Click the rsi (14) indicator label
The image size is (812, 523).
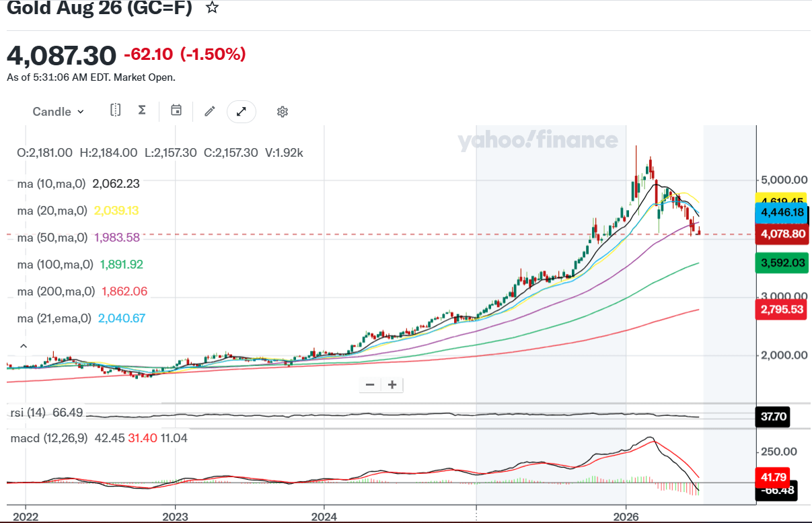point(27,413)
